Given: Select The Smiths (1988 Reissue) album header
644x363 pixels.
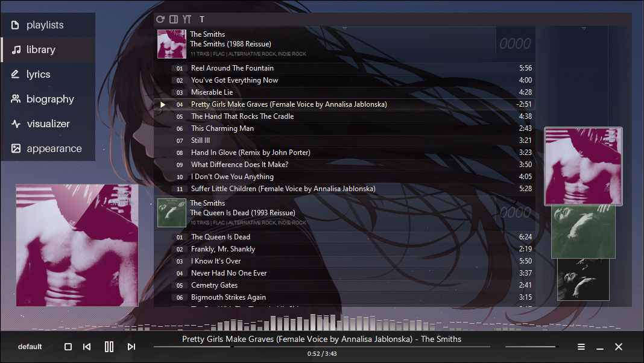Looking at the screenshot, I should click(344, 44).
